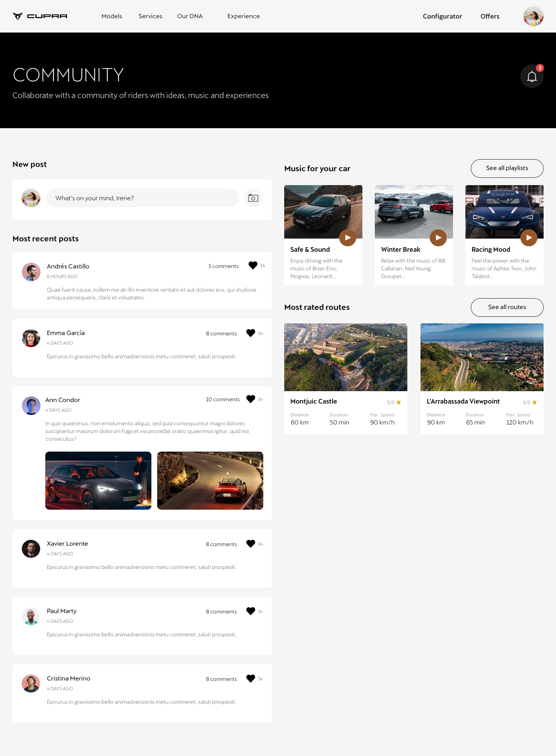The image size is (556, 756).
Task: Open the notifications bell icon
Action: pyautogui.click(x=532, y=76)
